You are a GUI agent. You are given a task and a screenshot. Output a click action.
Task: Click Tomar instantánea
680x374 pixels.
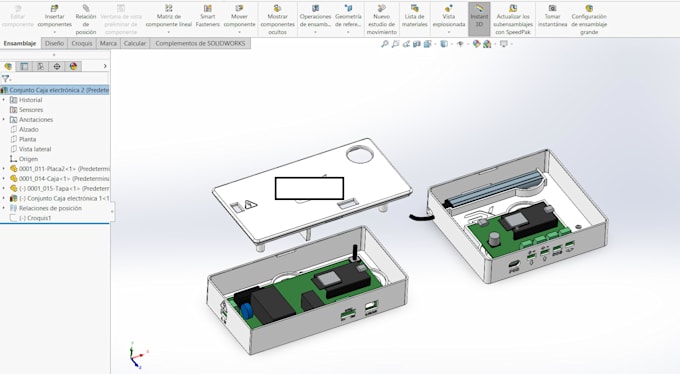(552, 16)
